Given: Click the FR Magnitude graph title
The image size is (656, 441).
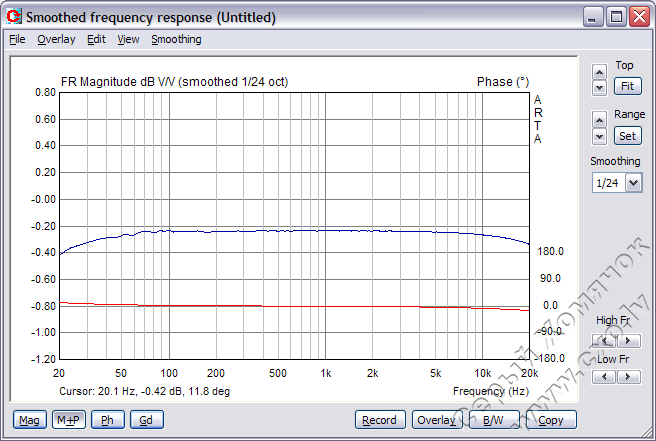Looking at the screenshot, I should point(174,82).
